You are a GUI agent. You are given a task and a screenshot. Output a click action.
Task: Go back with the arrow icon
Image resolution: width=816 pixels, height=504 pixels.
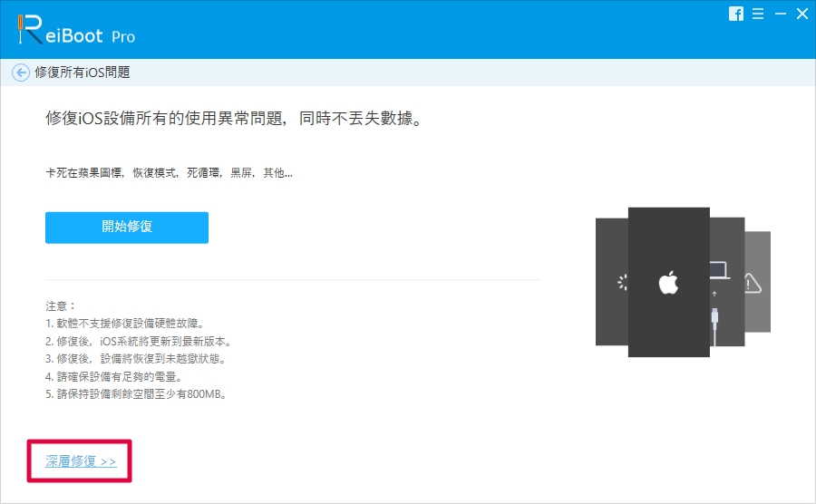[21, 73]
